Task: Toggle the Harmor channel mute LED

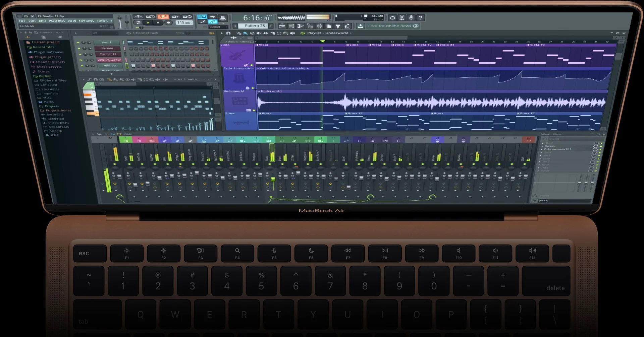Action: [x=79, y=49]
